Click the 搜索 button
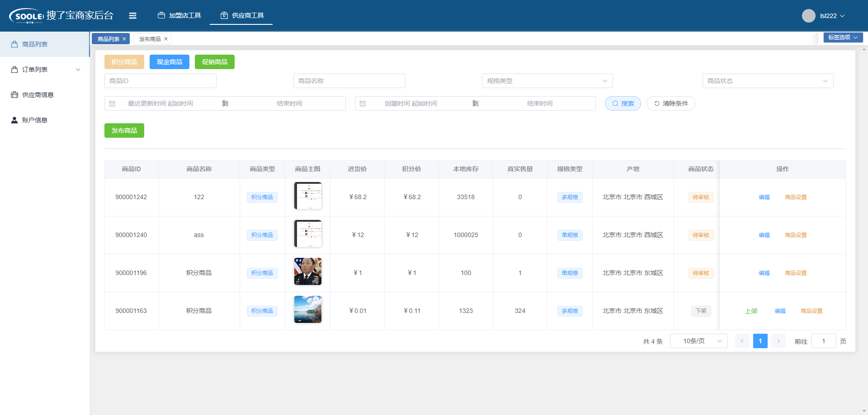 [x=623, y=103]
